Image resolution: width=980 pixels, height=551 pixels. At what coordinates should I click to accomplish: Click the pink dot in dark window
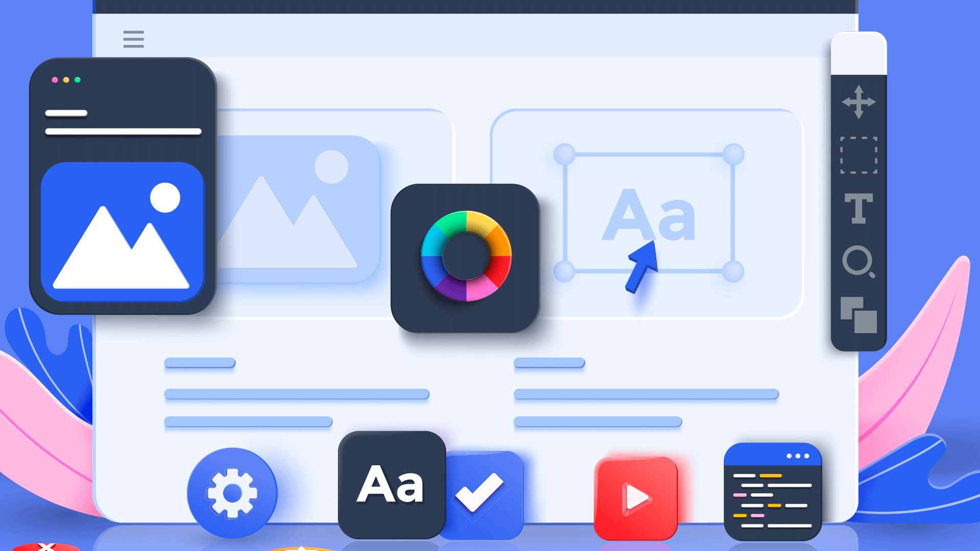(x=55, y=80)
